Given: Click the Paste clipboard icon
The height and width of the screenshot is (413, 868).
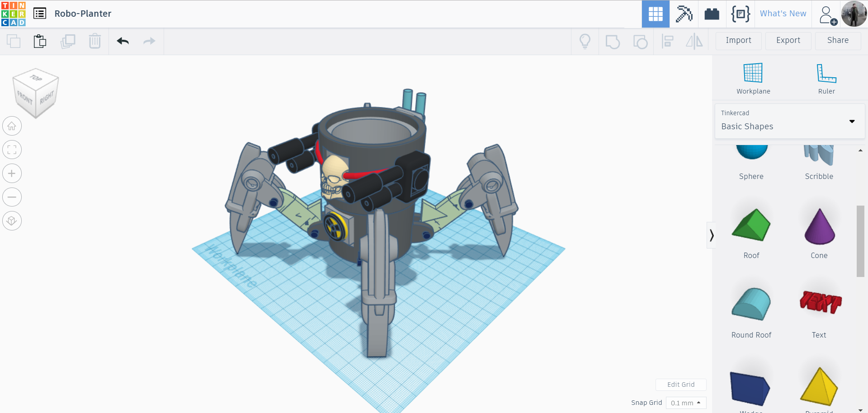Looking at the screenshot, I should pos(40,41).
